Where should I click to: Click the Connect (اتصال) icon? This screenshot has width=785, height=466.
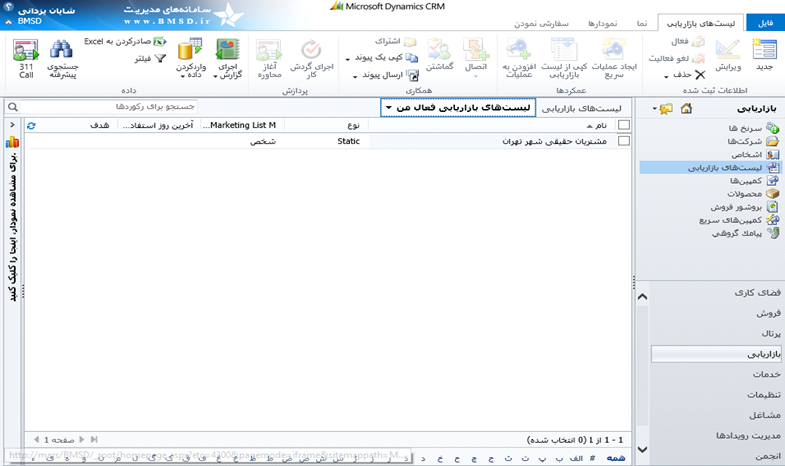pos(476,50)
